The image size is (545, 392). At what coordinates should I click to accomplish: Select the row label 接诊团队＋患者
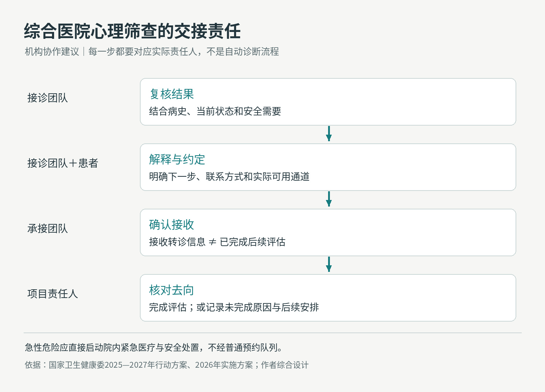[63, 163]
